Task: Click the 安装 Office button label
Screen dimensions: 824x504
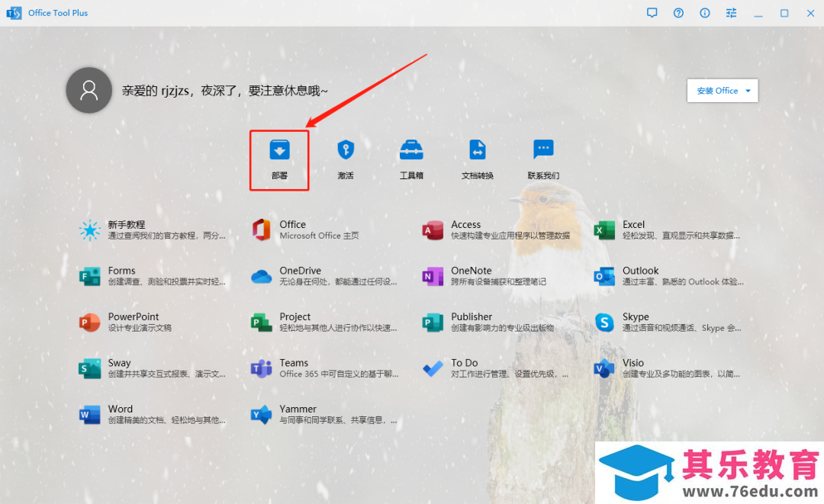Action: [717, 91]
